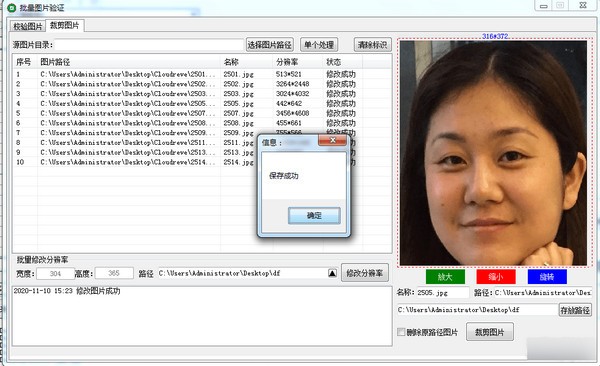Click the 宽度 field showing 304
This screenshot has height=366, width=600.
coord(55,273)
